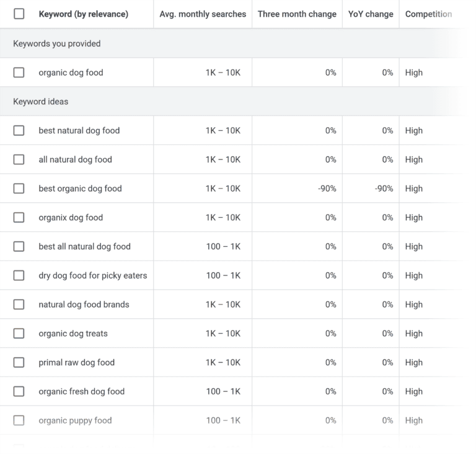The image size is (476, 454).
Task: Tick checkbox for organic dog food
Action: coord(19,73)
